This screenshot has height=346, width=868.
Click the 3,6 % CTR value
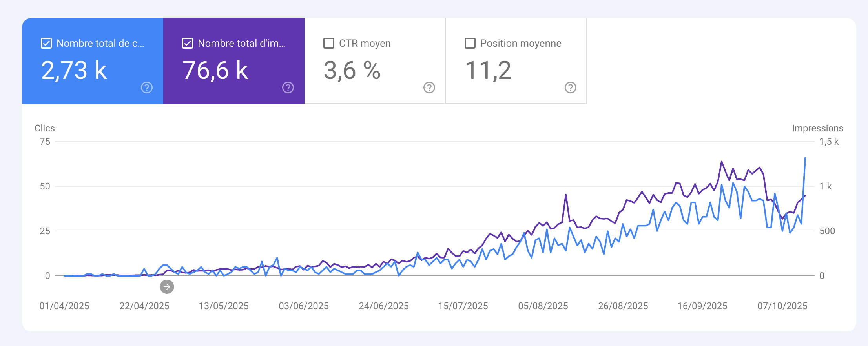click(352, 71)
